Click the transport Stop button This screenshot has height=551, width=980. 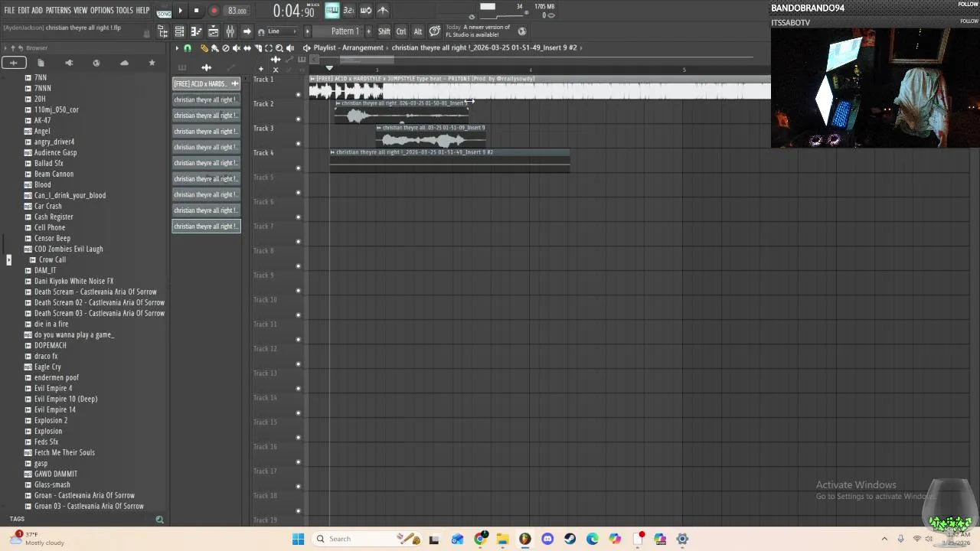pos(196,11)
